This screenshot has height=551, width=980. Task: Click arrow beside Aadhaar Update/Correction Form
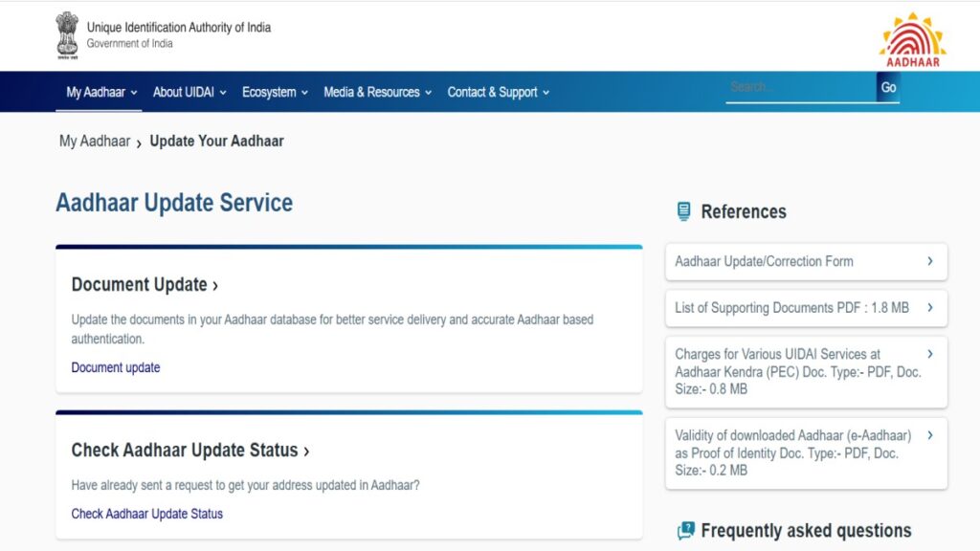coord(929,261)
